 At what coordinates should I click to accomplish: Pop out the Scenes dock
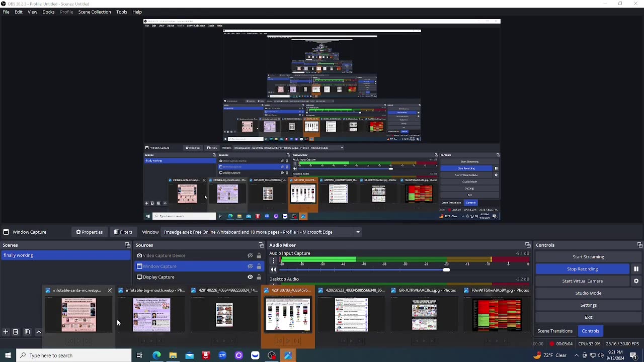coord(127,245)
